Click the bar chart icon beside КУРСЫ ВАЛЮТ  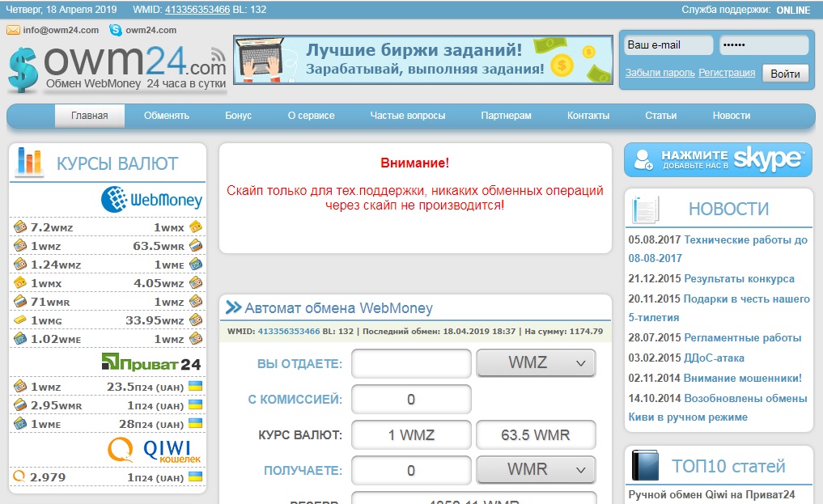click(30, 163)
